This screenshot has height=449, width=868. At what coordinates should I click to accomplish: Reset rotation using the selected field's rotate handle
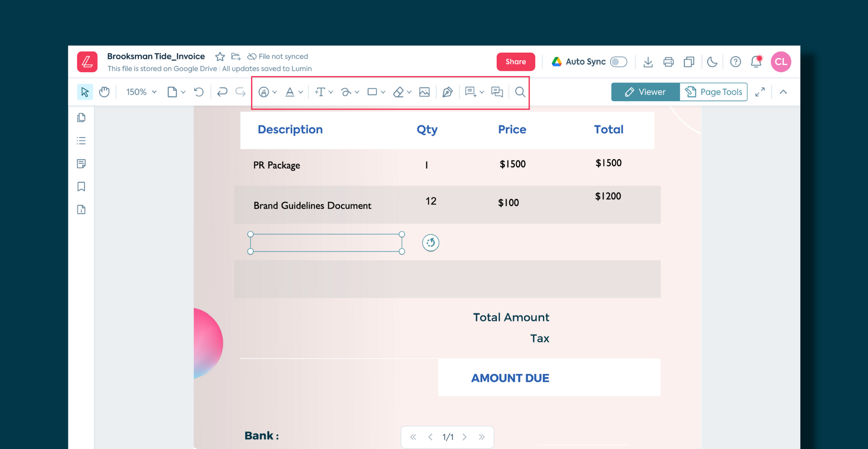pyautogui.click(x=430, y=243)
